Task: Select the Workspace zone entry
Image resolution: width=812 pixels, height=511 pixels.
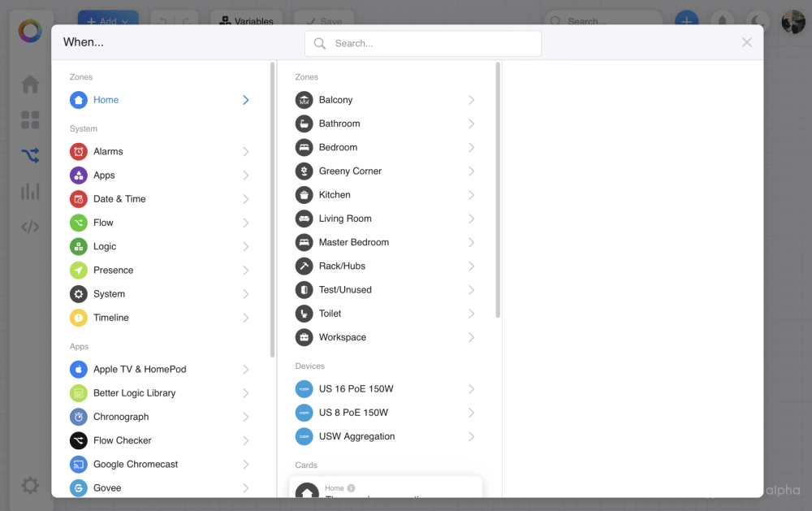Action: tap(342, 337)
